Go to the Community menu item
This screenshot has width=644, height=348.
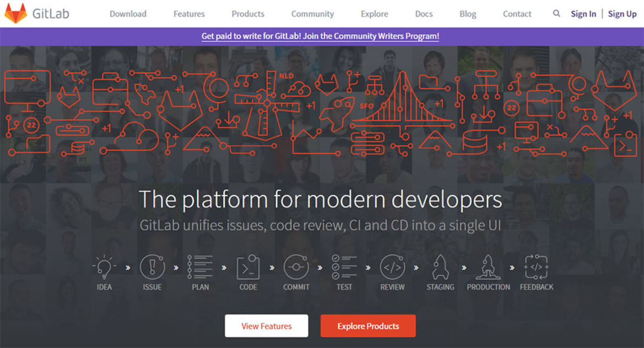tap(312, 14)
